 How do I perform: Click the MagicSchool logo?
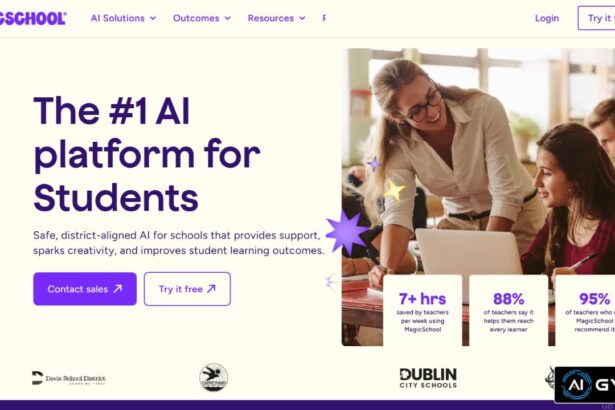point(33,18)
